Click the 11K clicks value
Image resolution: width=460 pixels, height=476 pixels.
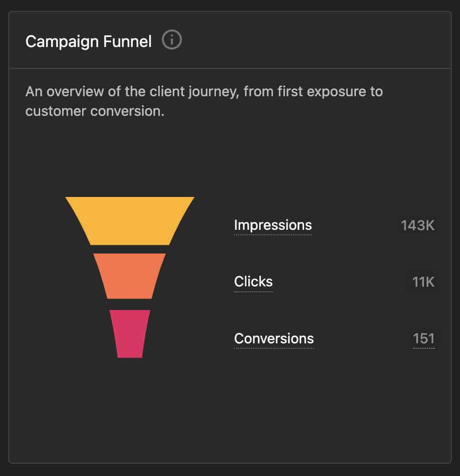coord(423,282)
